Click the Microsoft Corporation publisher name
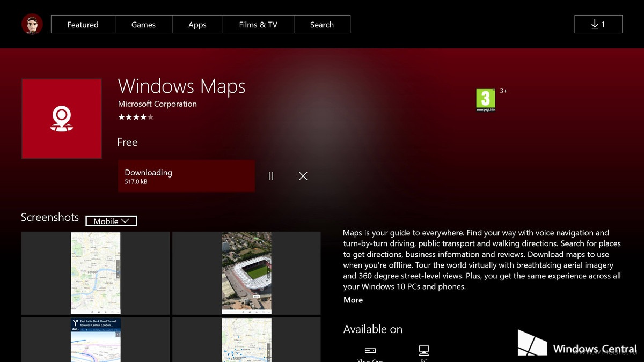This screenshot has height=362, width=644. click(157, 104)
